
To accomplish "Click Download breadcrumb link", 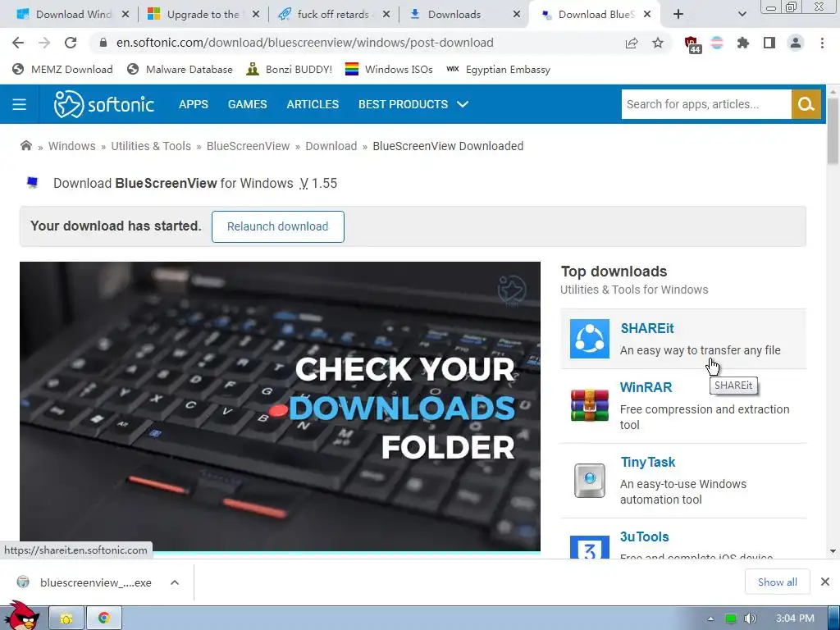I will click(331, 146).
